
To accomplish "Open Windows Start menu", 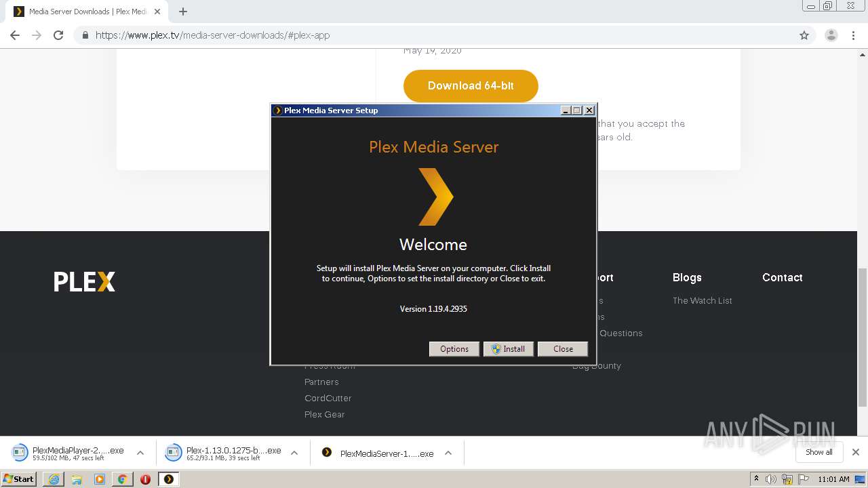I will 19,479.
